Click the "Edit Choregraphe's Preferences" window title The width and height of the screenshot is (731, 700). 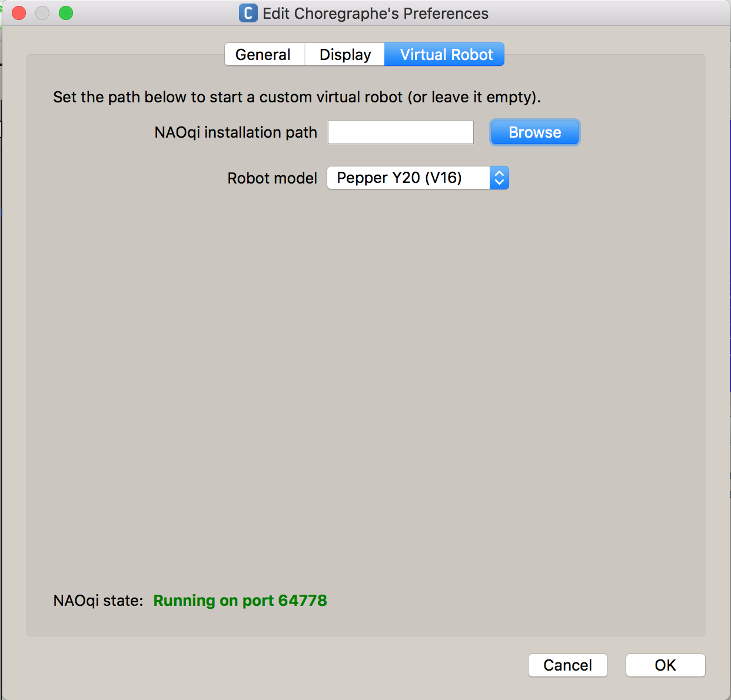(x=376, y=14)
